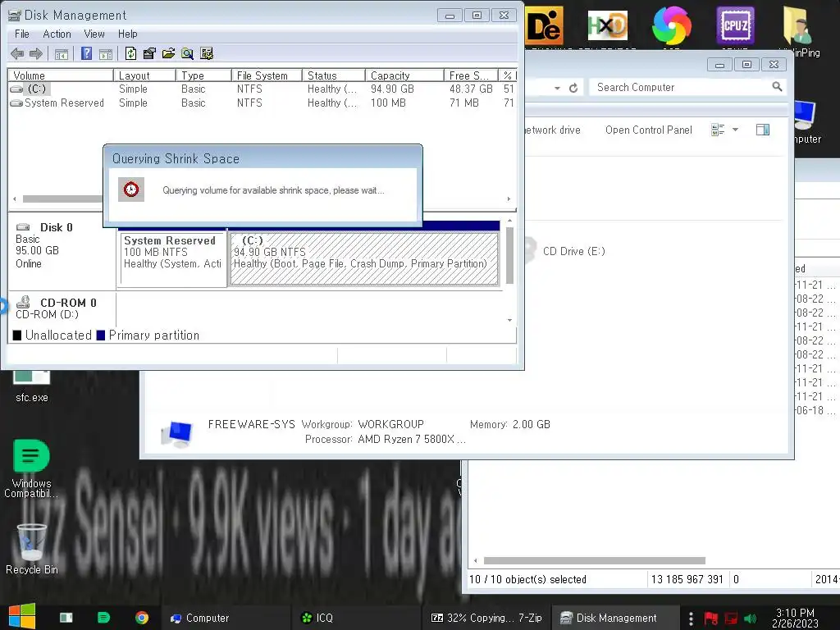Open Chrome from the taskbar
Image resolution: width=840 pixels, height=630 pixels.
(x=142, y=618)
